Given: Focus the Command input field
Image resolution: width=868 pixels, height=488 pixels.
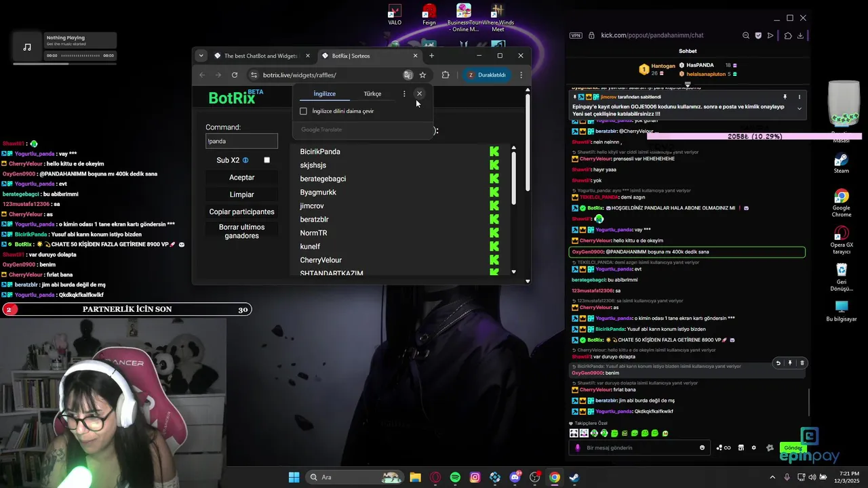Looking at the screenshot, I should coord(242,141).
